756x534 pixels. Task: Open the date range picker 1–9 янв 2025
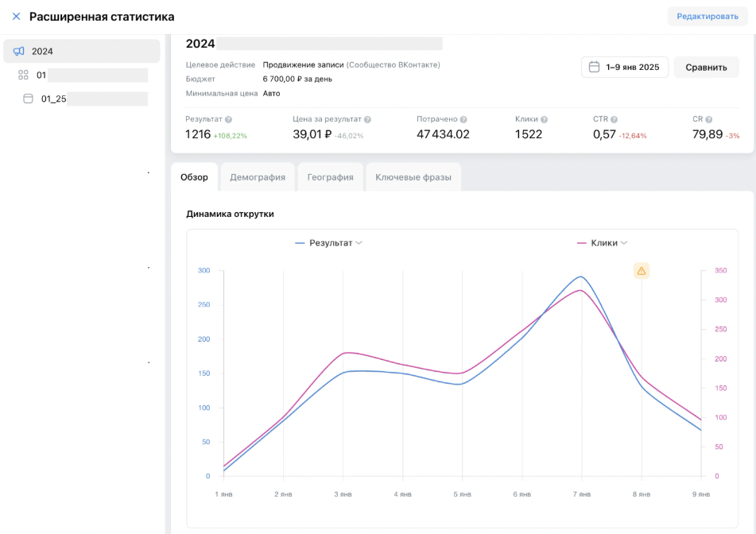click(624, 68)
